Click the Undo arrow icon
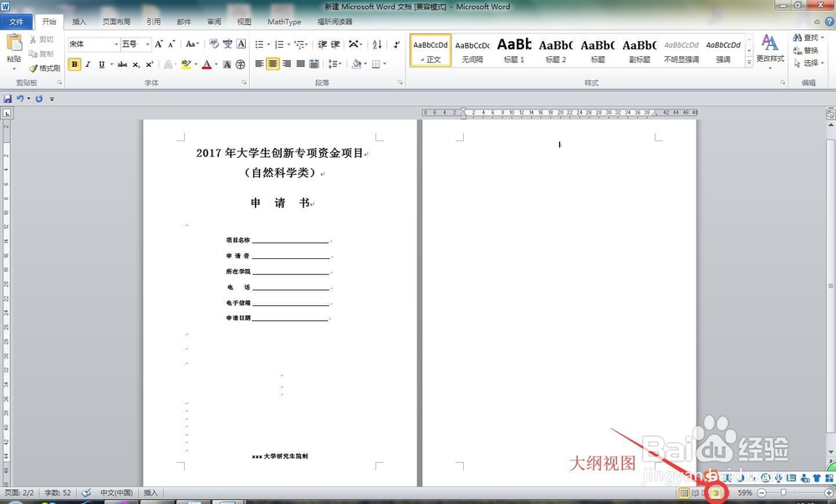 [x=20, y=99]
